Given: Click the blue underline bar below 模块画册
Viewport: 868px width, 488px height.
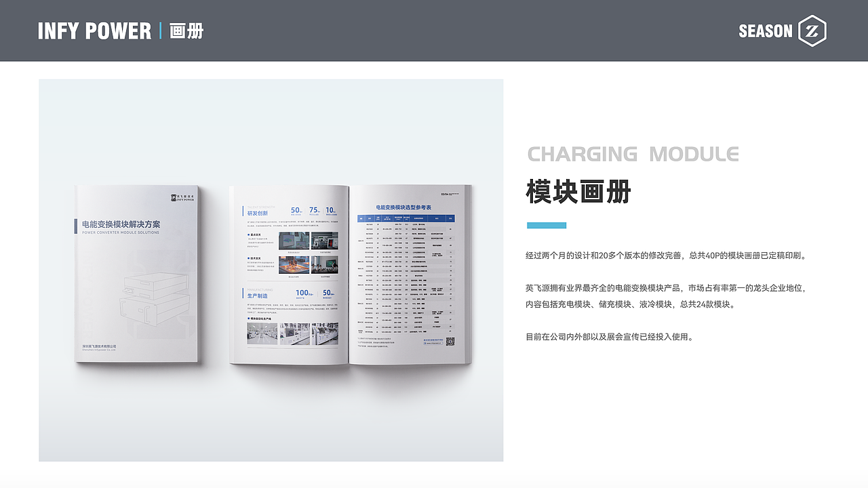Looking at the screenshot, I should [546, 225].
